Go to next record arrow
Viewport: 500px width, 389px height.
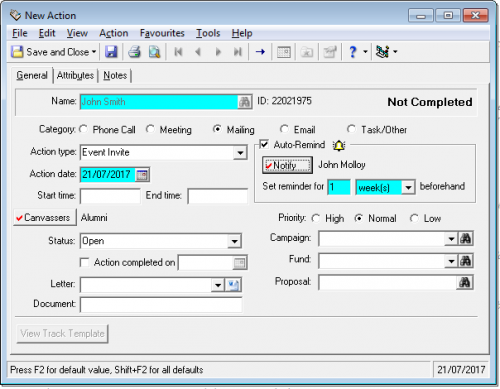pyautogui.click(x=218, y=52)
